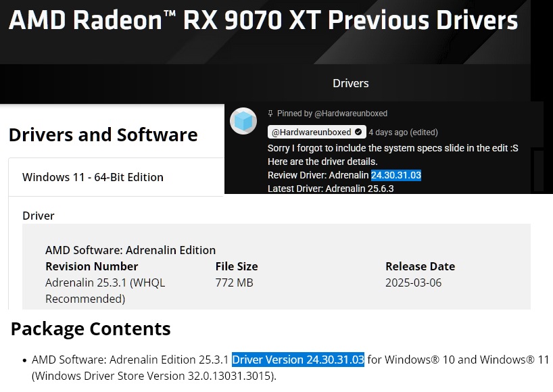Click the Hardware Unboxed channel avatar
Viewport: 553px width, 392px height.
243,121
